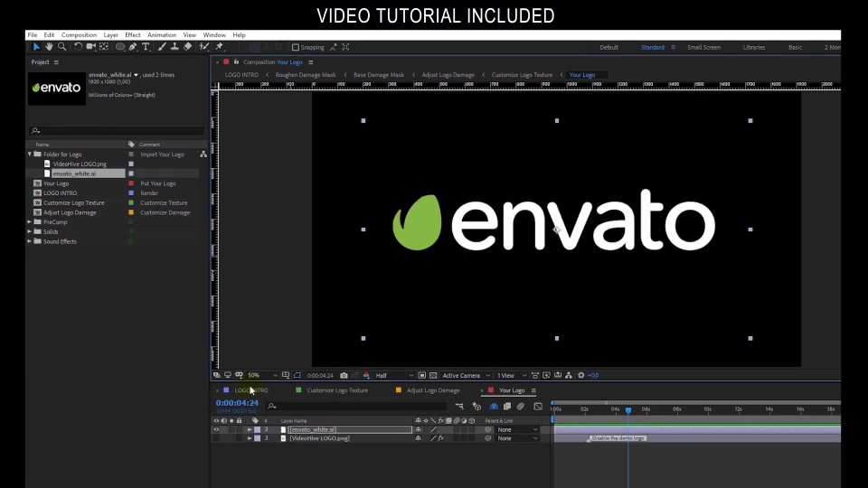
Task: Switch to LOGO INTRO timeline tab
Action: click(250, 390)
